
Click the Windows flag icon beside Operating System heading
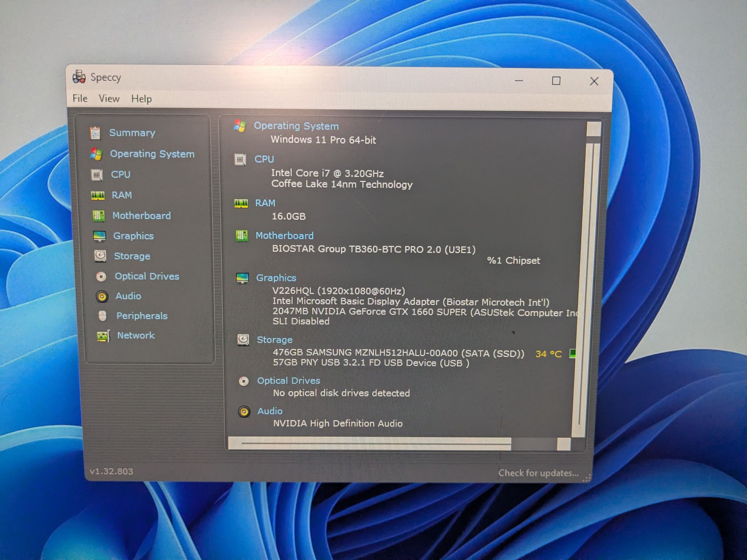(x=240, y=126)
